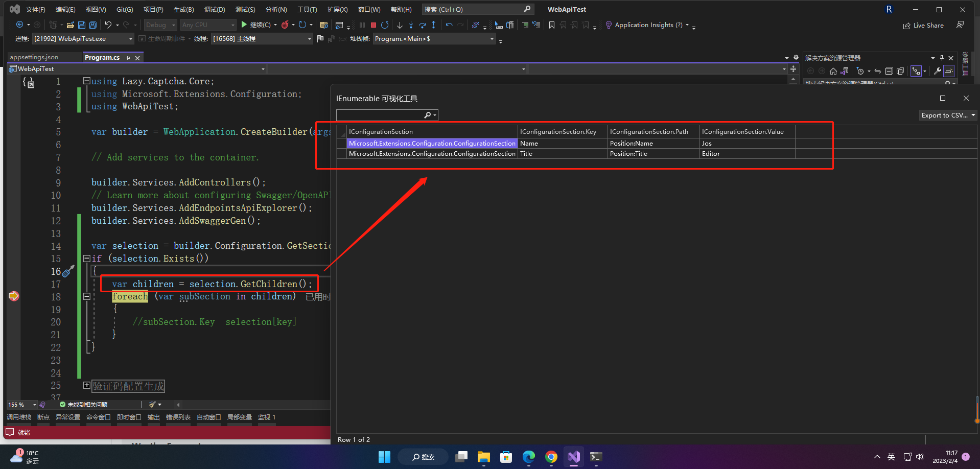This screenshot has width=980, height=469.
Task: Click the Export to CSV... button
Action: 944,115
